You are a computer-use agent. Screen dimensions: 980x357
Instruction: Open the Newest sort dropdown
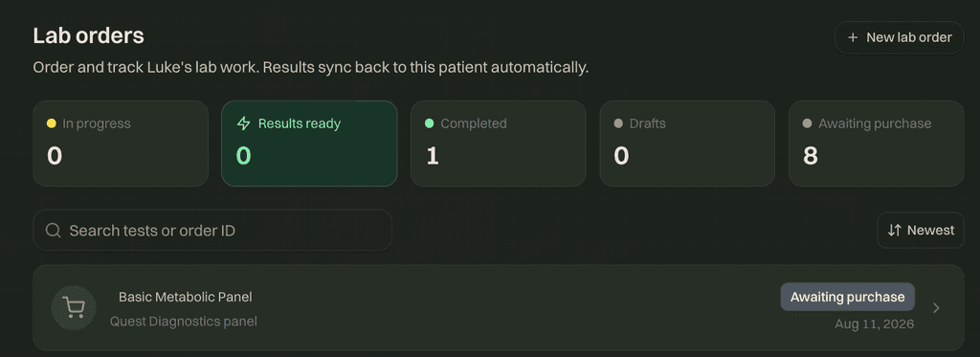click(x=921, y=230)
